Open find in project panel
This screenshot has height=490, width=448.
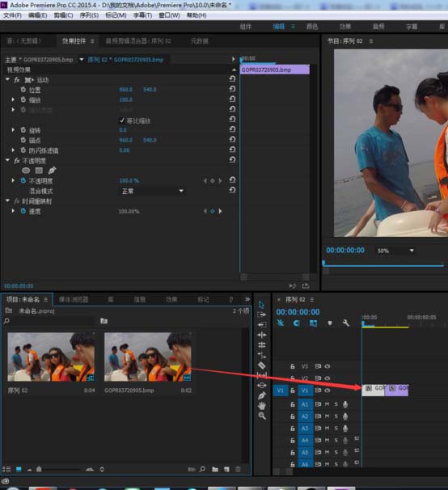(x=202, y=469)
